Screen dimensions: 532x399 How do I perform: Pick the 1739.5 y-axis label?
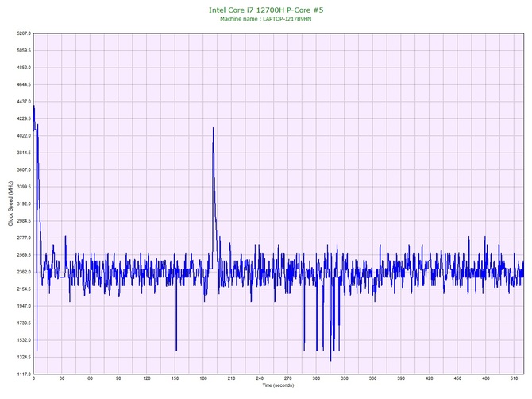click(24, 323)
